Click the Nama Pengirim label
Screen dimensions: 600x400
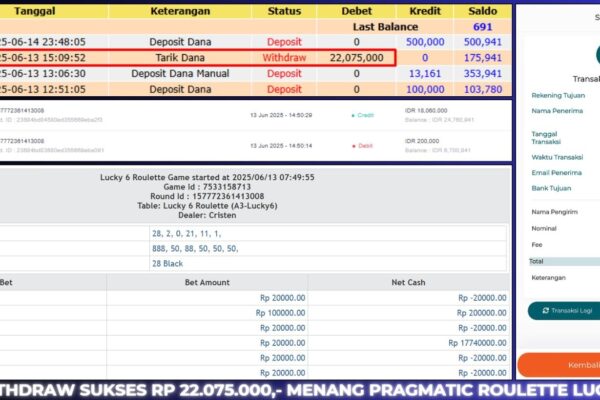pyautogui.click(x=554, y=212)
